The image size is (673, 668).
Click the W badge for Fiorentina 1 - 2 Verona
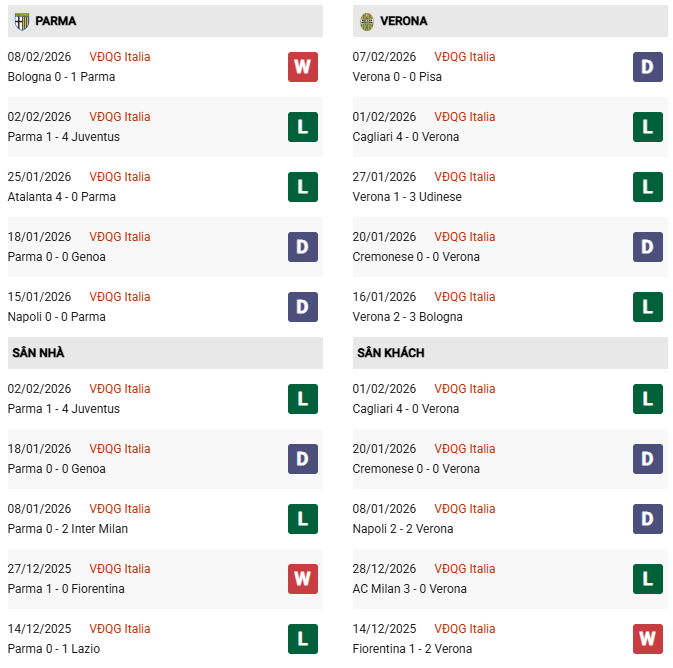coord(647,639)
